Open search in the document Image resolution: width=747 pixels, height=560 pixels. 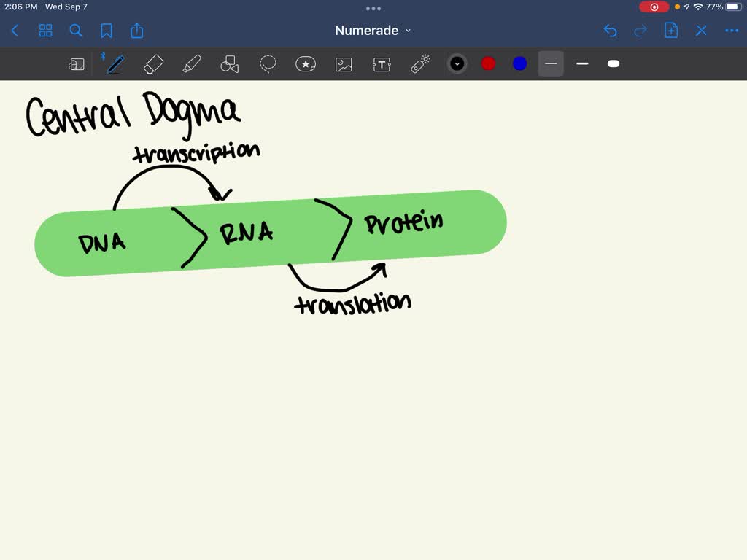click(x=76, y=31)
